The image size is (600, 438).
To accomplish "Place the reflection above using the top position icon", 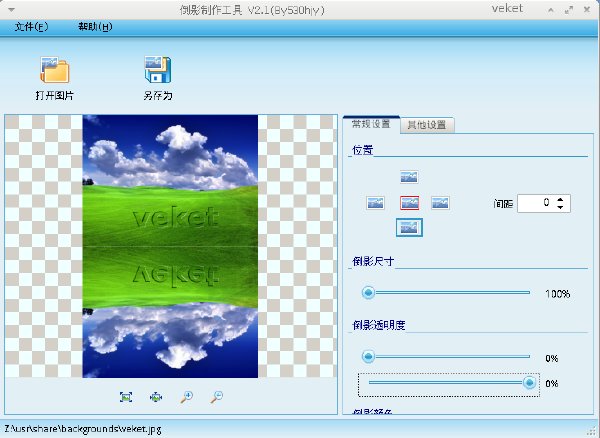I will [x=409, y=177].
